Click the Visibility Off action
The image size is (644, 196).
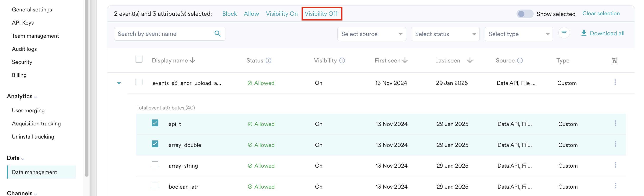(x=321, y=14)
